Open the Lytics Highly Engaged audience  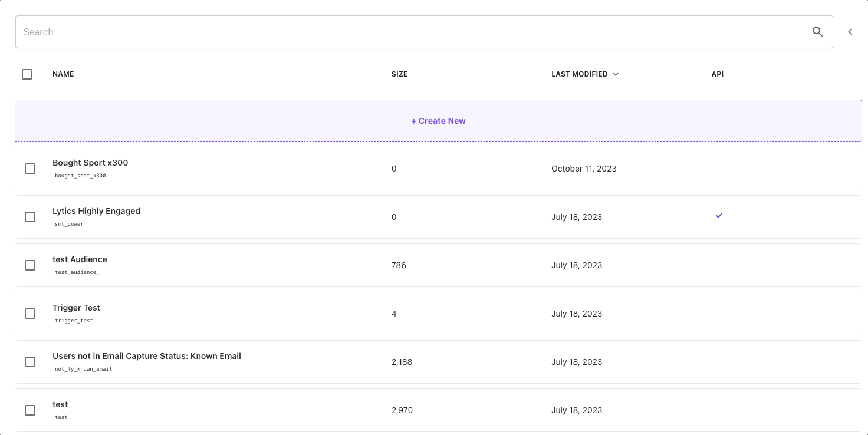point(96,211)
